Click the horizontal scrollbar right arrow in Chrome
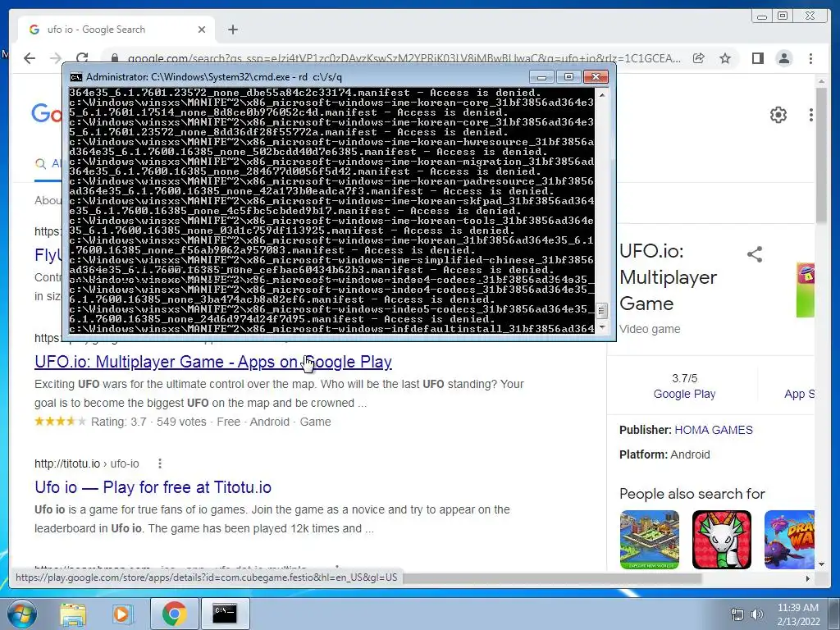Image resolution: width=840 pixels, height=630 pixels. click(808, 578)
